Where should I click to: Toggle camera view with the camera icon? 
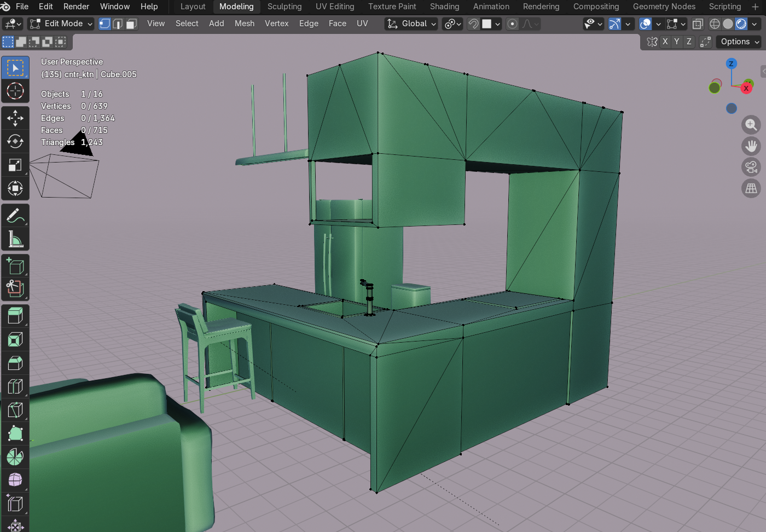[x=751, y=167]
